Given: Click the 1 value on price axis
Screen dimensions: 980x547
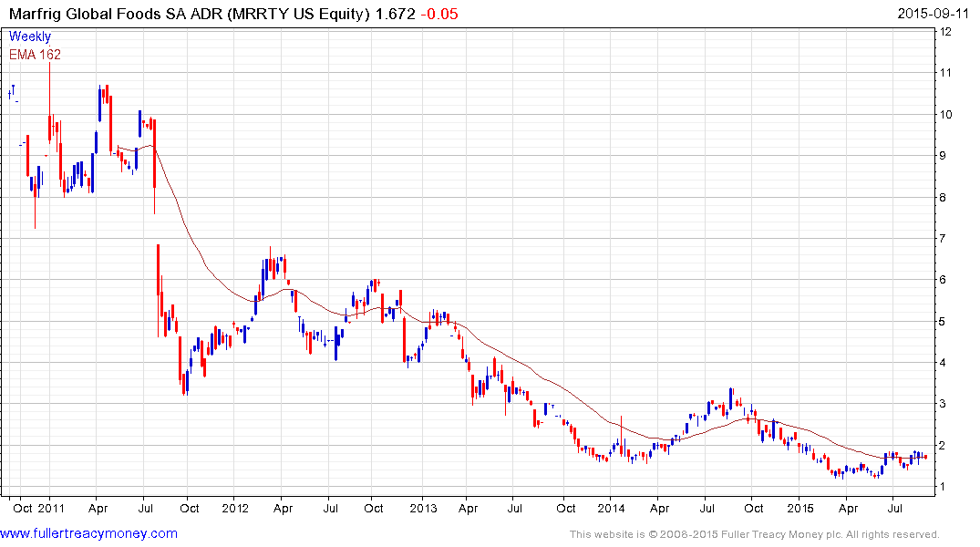Looking at the screenshot, I should pos(946,487).
